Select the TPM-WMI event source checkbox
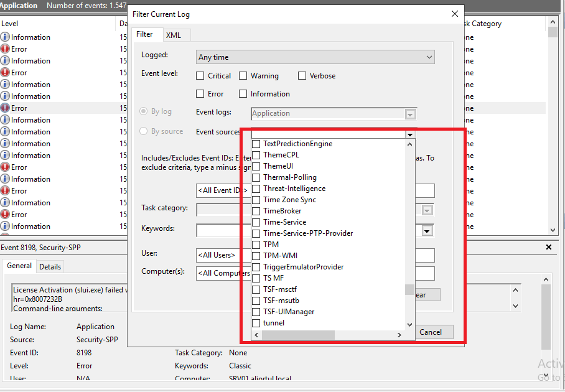The width and height of the screenshot is (565, 392). click(x=256, y=256)
